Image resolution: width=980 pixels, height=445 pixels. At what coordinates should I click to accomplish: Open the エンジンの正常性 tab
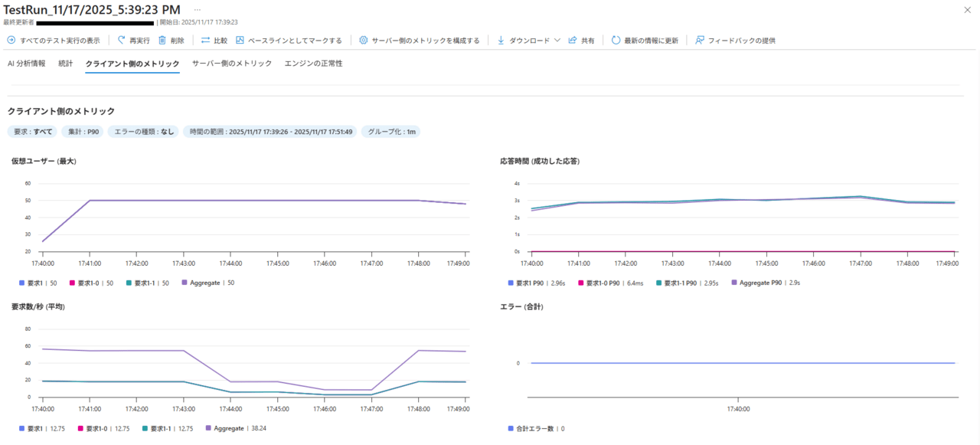(x=313, y=64)
